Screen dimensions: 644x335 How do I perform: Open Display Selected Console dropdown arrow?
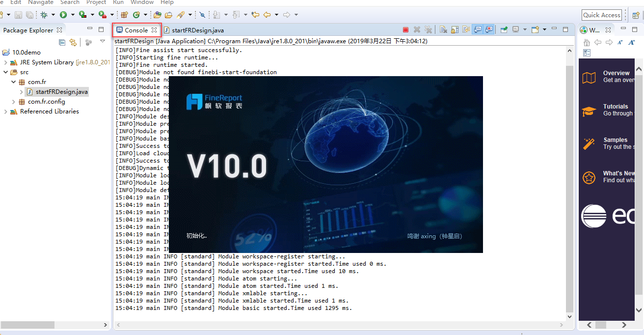click(x=525, y=30)
